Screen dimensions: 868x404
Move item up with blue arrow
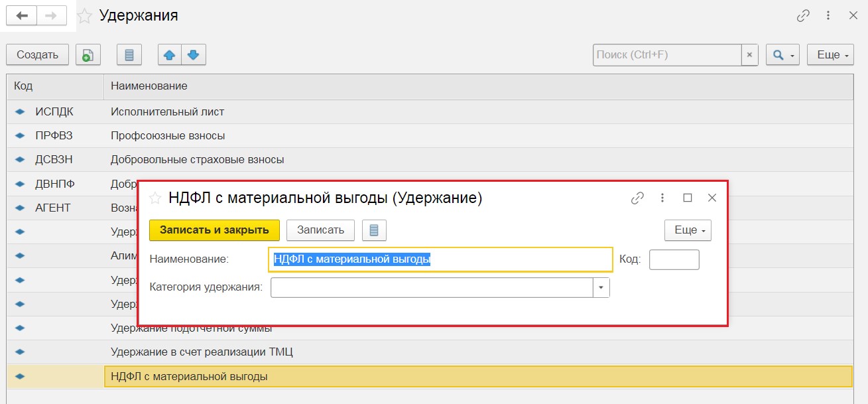(x=170, y=55)
